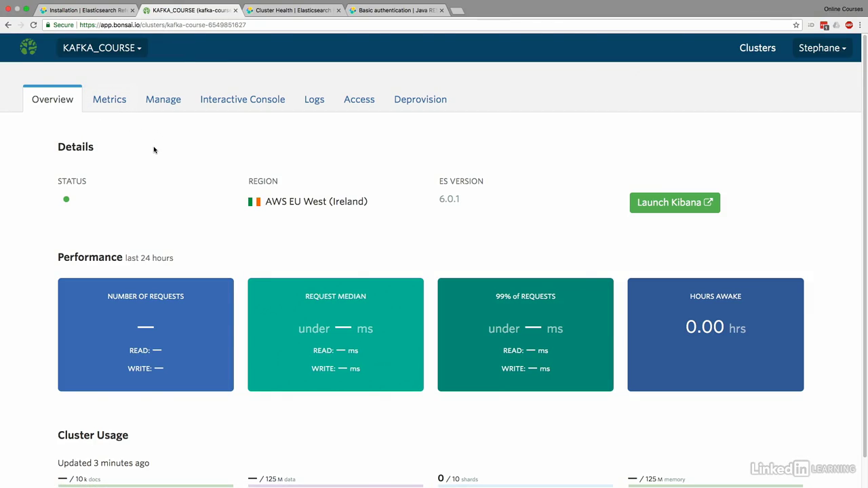Close the KAFKA_COURSE browser tab
The width and height of the screenshot is (868, 488).
pos(235,10)
